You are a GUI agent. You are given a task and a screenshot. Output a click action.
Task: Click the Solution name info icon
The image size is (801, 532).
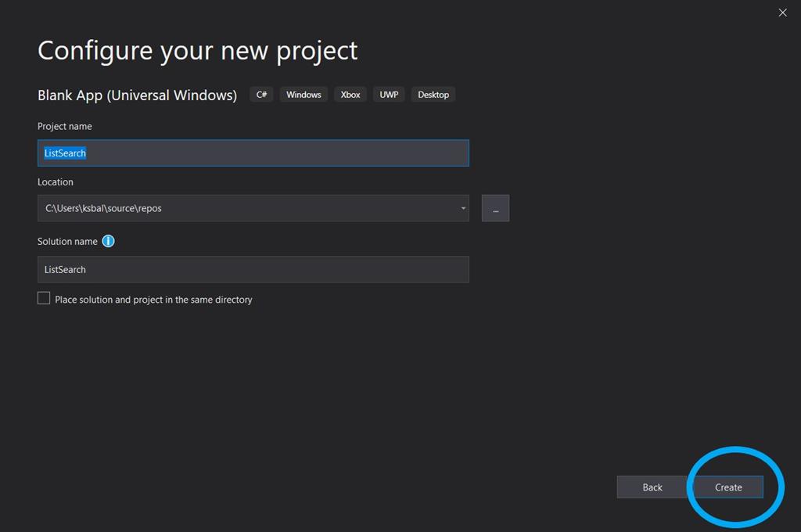(x=108, y=241)
